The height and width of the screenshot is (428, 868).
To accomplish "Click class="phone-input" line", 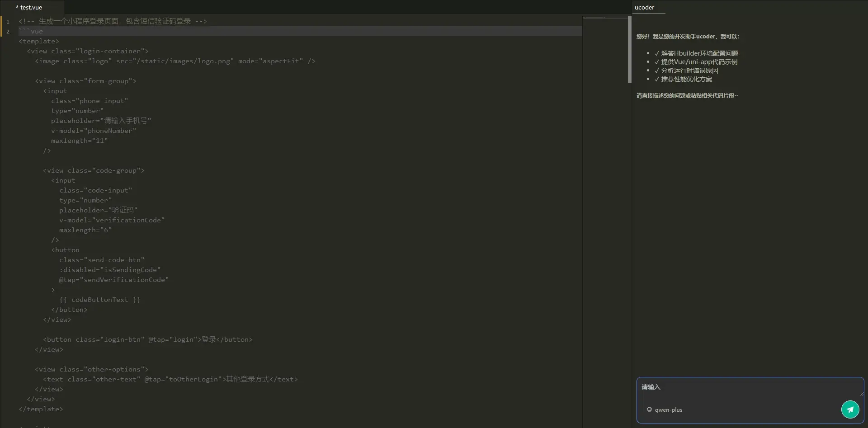I will pyautogui.click(x=90, y=101).
